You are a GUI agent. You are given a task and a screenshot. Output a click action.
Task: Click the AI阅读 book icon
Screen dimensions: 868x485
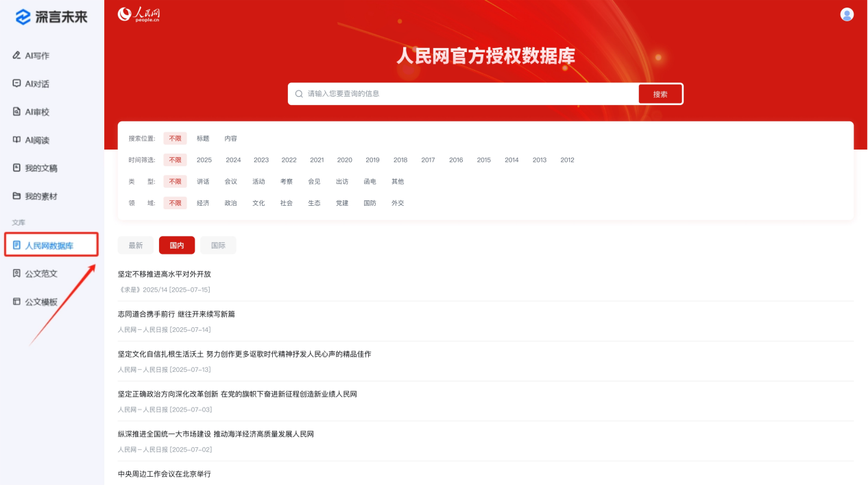point(17,140)
